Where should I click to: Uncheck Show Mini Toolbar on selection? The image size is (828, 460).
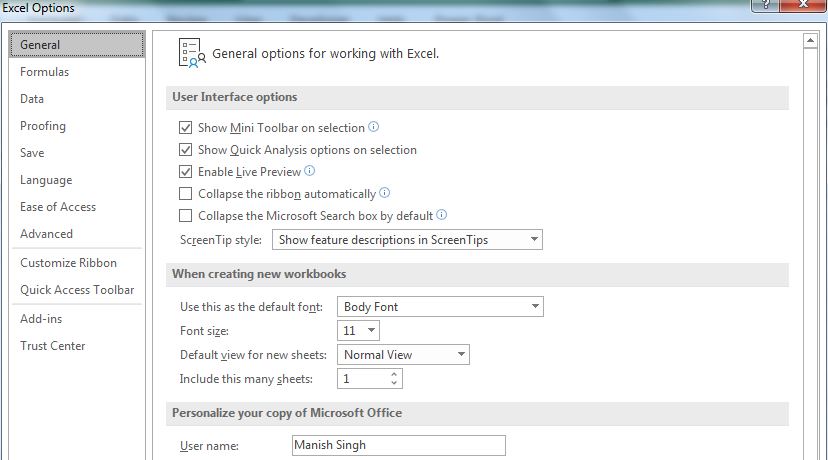185,127
